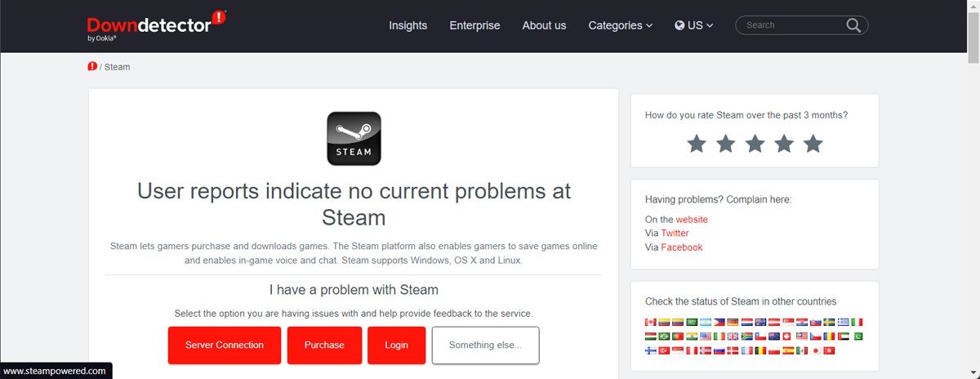Open the Facebook complaint link

pyautogui.click(x=682, y=247)
